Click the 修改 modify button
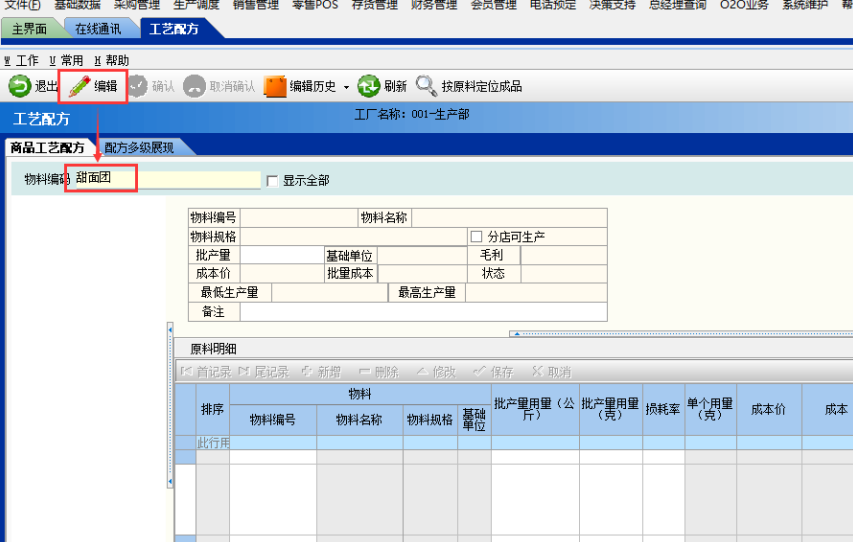This screenshot has width=853, height=542. 436,372
